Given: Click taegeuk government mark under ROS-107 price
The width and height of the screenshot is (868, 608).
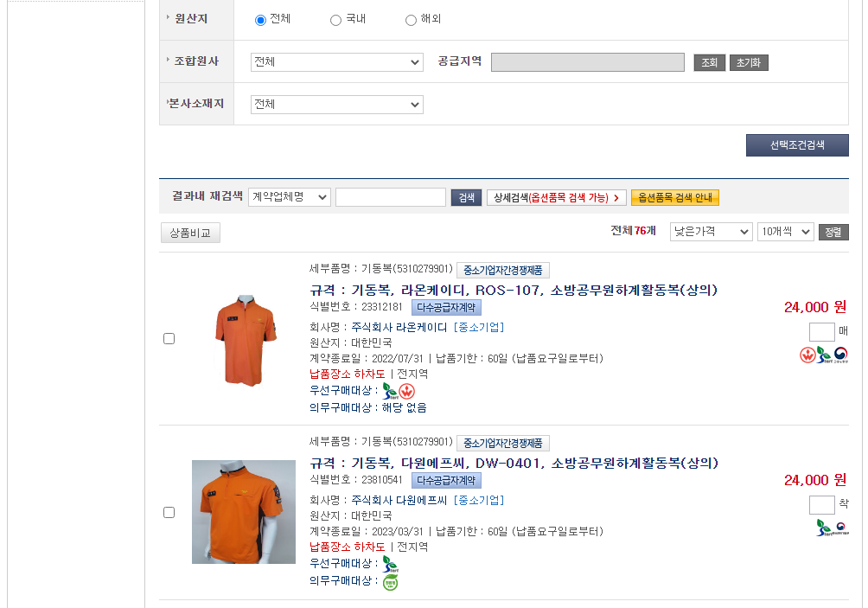Looking at the screenshot, I should pos(840,355).
